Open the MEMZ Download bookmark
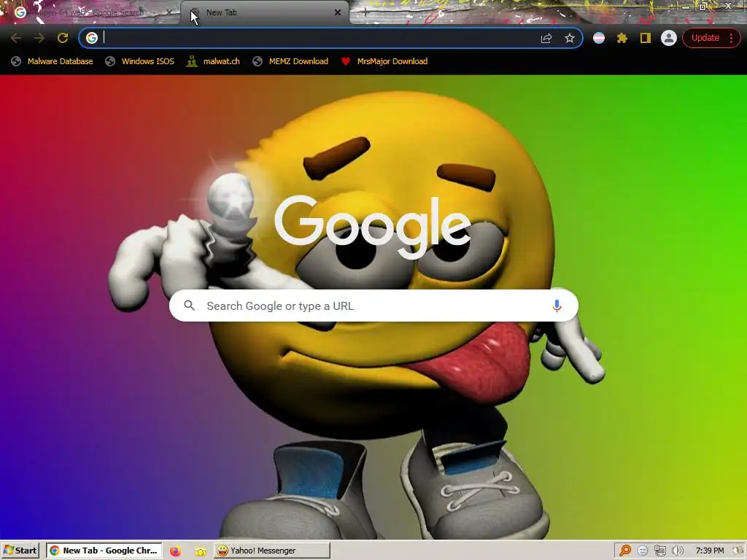747x560 pixels. pyautogui.click(x=290, y=61)
